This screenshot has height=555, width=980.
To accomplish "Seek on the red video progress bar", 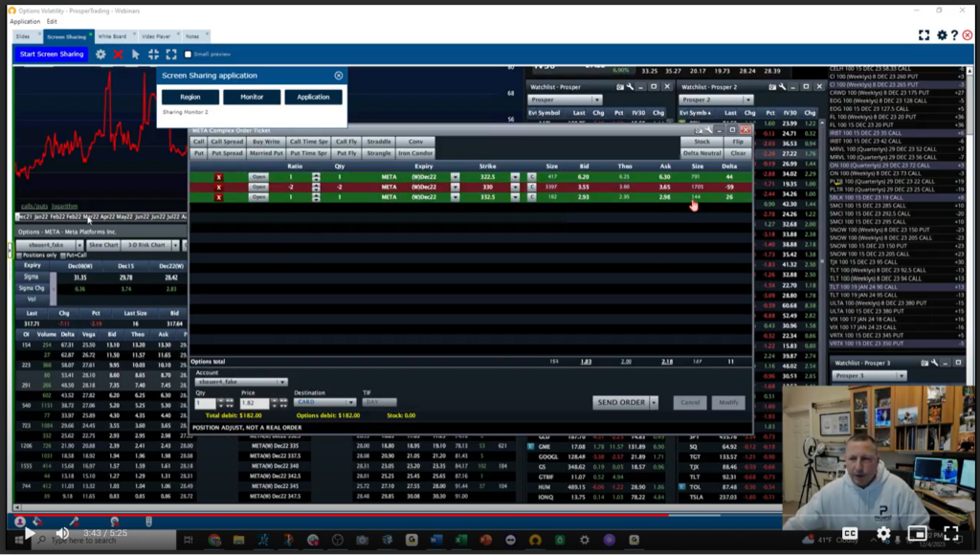I will [x=342, y=516].
